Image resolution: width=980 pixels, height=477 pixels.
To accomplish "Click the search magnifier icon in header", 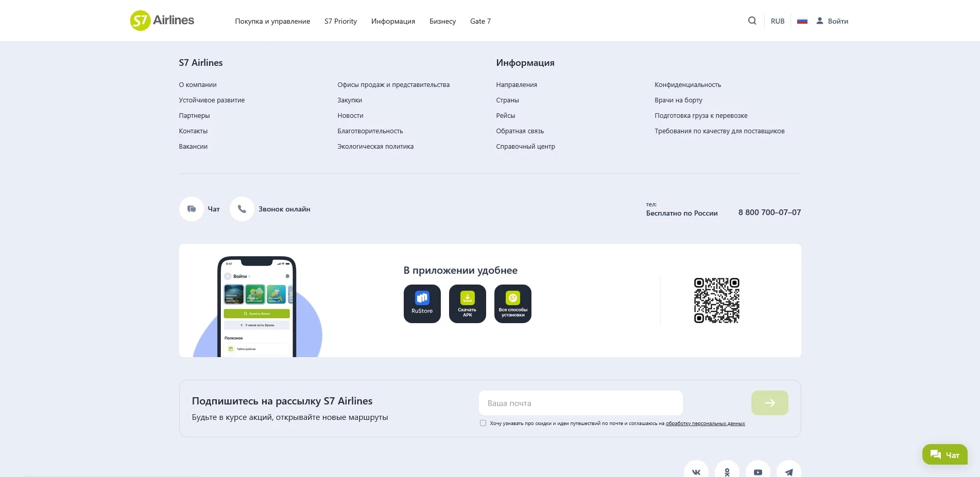I will [x=752, y=21].
